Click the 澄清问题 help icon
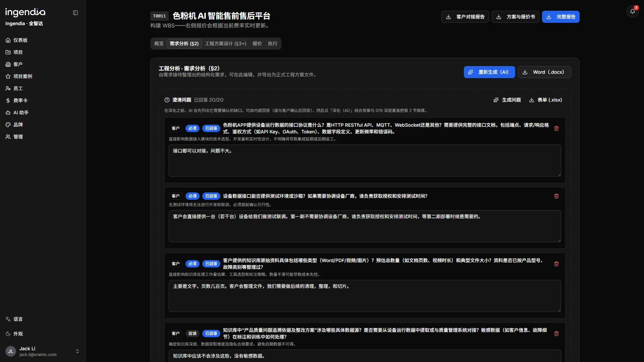Screen dimensions: 644x362 tap(167, 100)
